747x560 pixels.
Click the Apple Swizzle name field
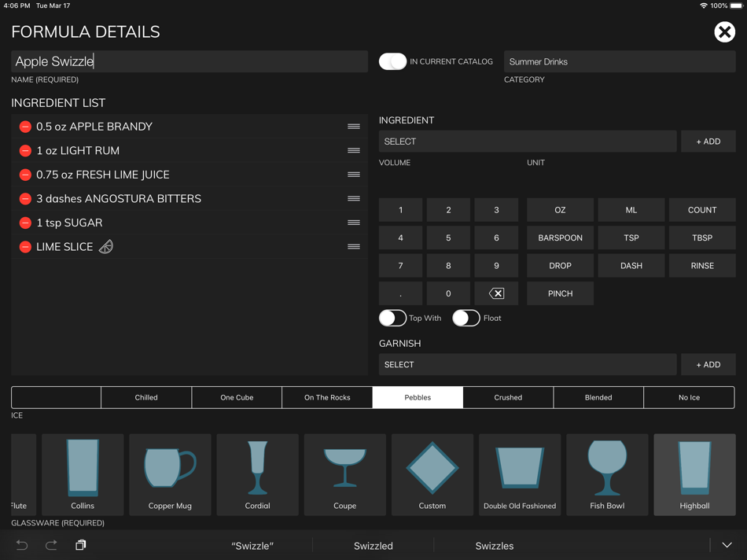[190, 61]
